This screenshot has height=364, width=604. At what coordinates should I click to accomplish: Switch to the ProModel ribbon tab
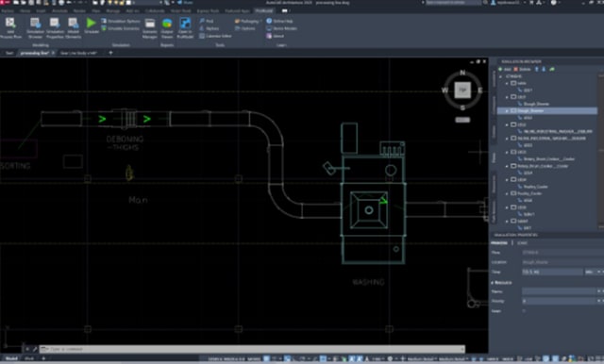264,10
